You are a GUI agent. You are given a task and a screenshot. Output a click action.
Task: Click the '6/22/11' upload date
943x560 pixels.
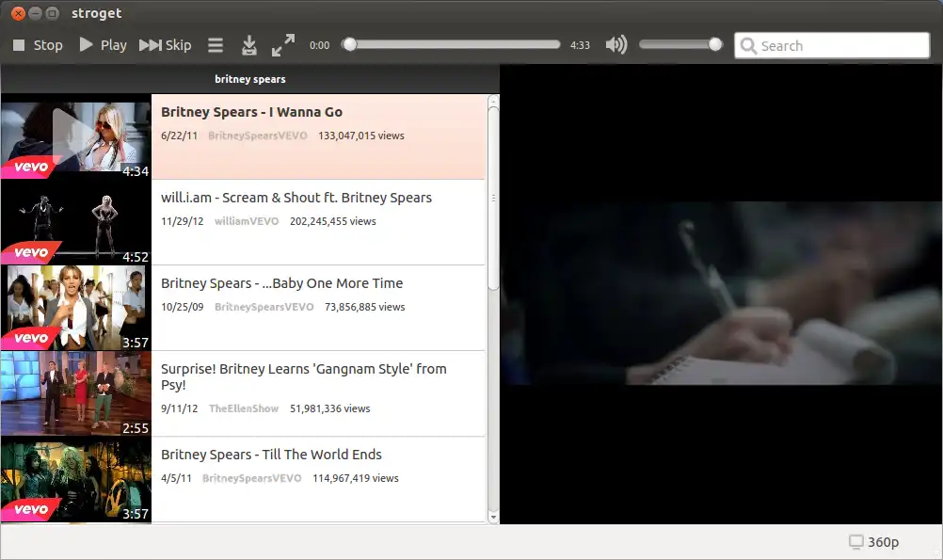179,136
